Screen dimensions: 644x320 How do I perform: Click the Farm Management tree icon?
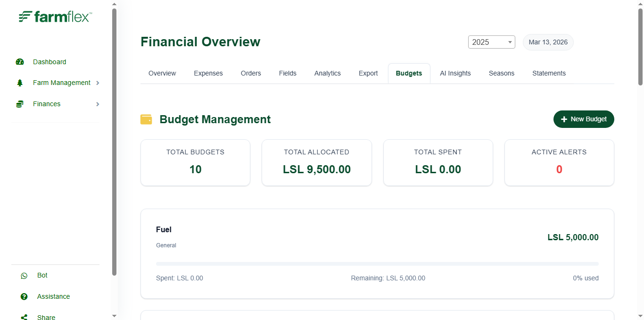(20, 83)
